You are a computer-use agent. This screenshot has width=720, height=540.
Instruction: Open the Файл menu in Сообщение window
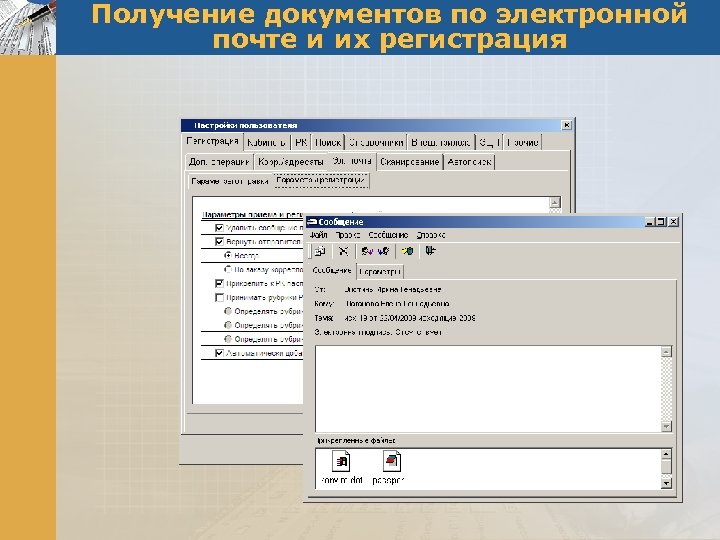318,235
